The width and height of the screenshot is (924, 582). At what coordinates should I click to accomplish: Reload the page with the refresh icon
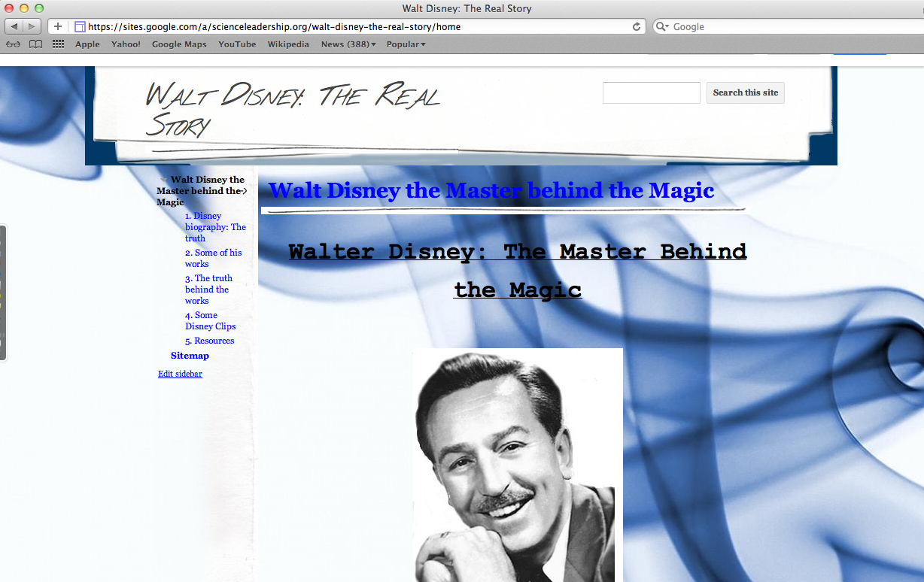click(637, 26)
